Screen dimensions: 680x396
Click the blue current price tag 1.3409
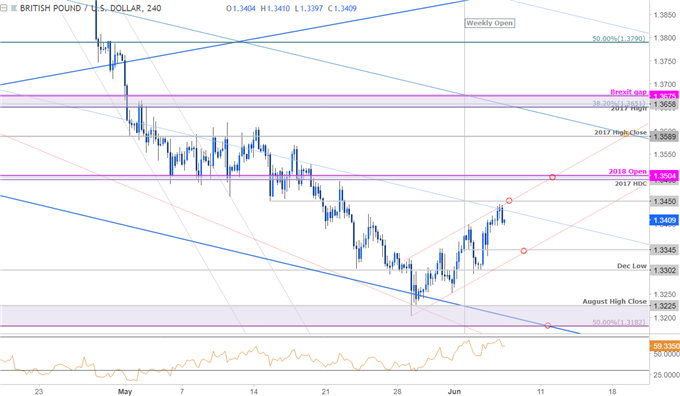[x=665, y=220]
